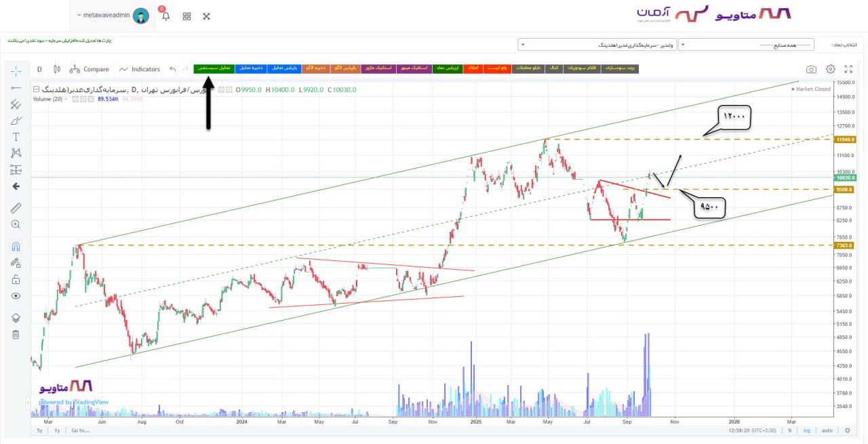Open chart settings gear in the toolbar
Screen dimensions: 868x444
tap(830, 69)
